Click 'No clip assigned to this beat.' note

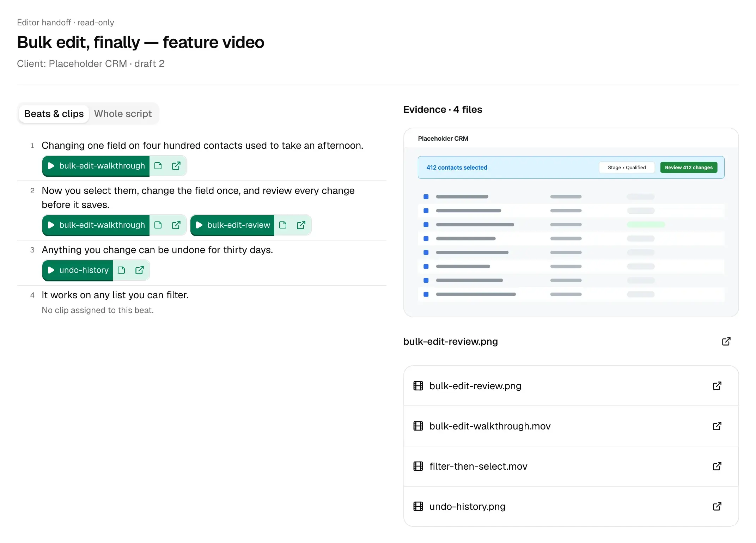tap(98, 310)
